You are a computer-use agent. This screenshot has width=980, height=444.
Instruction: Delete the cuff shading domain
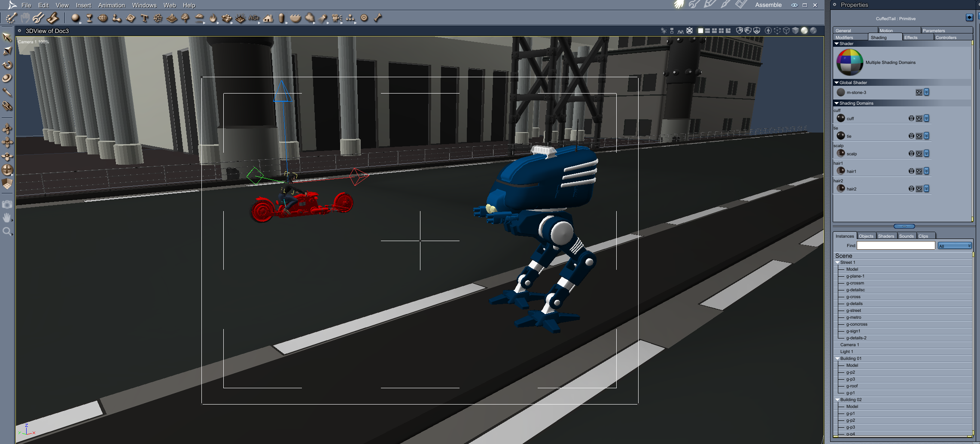(911, 118)
